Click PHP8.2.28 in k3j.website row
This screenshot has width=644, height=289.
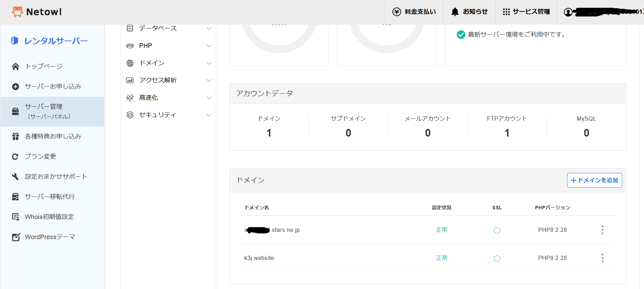553,258
